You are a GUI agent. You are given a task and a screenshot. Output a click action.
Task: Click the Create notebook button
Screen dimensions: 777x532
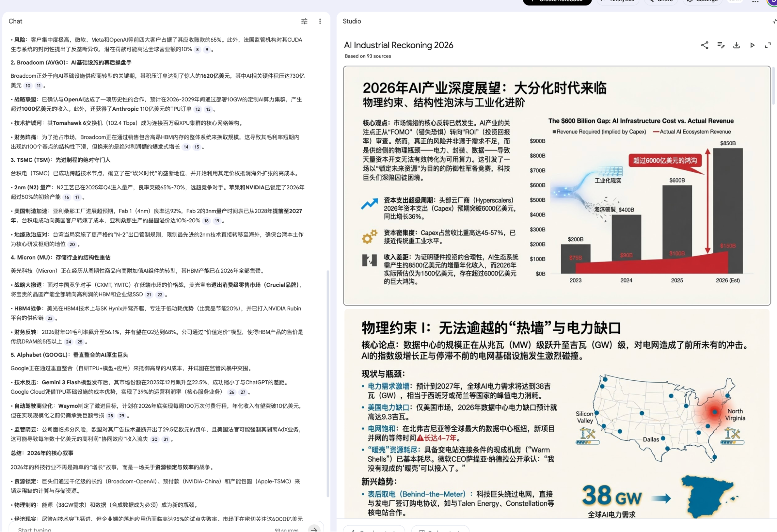point(557,2)
